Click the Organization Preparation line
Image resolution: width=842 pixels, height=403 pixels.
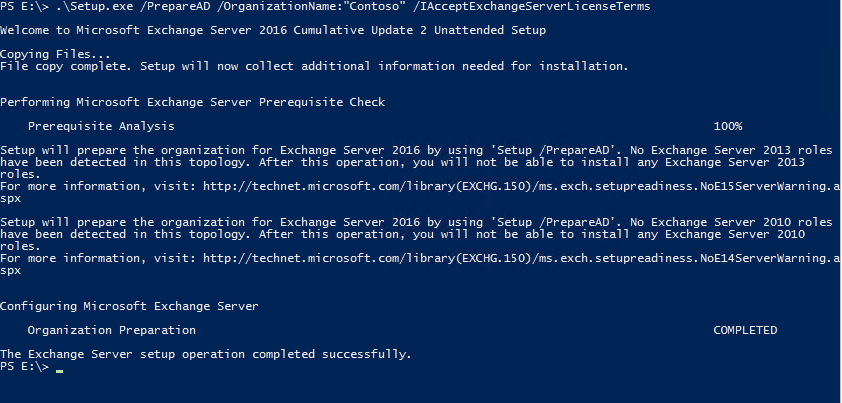pyautogui.click(x=112, y=330)
